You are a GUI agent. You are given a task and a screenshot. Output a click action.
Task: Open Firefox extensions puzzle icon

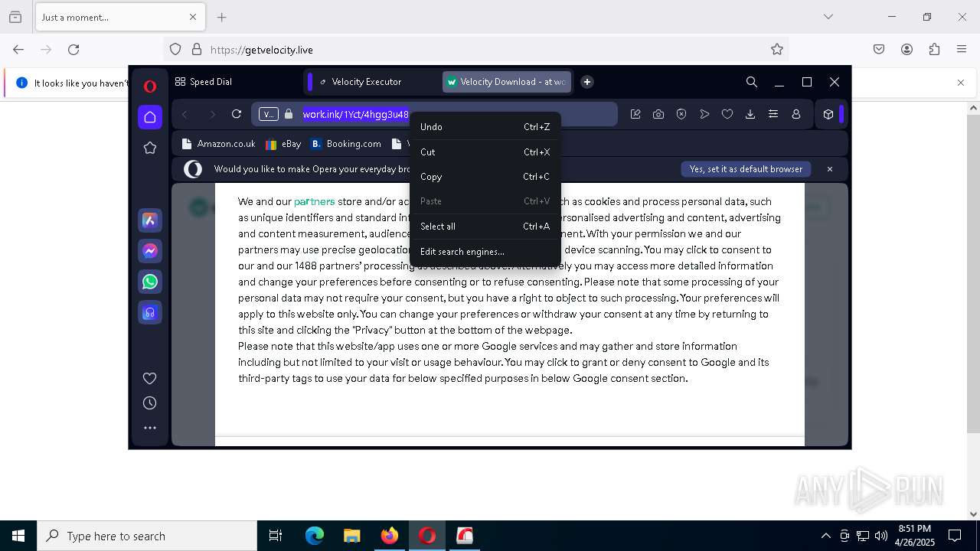click(x=934, y=50)
